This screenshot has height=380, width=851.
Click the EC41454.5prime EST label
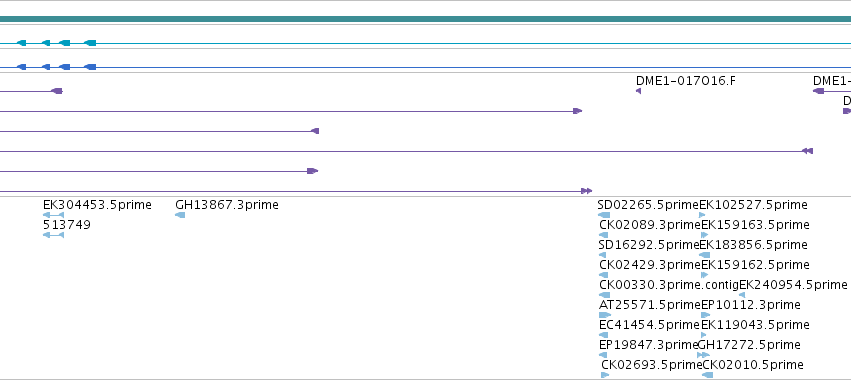pyautogui.click(x=650, y=325)
